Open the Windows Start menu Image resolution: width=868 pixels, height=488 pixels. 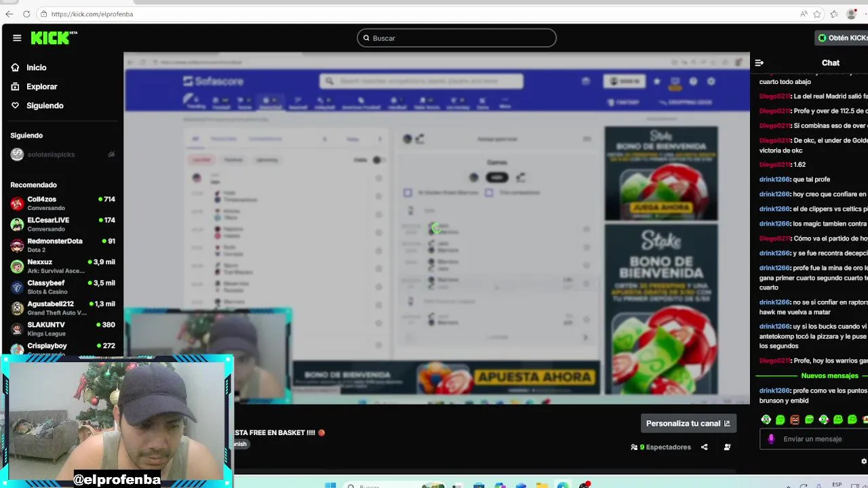330,485
